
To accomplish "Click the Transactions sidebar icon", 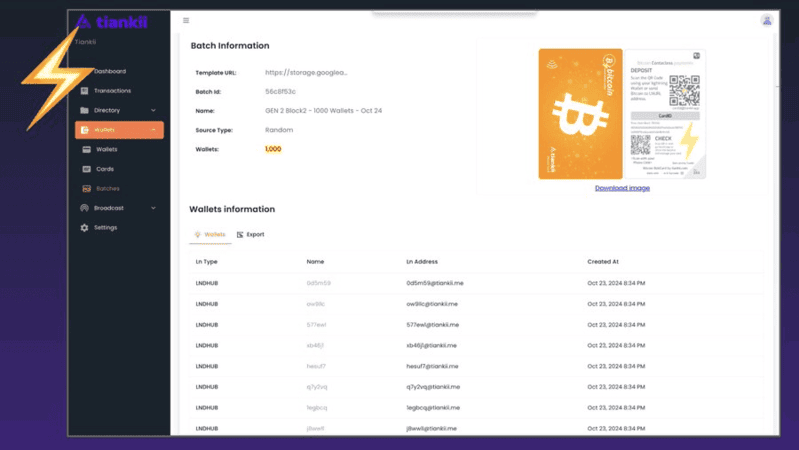I will click(x=85, y=91).
